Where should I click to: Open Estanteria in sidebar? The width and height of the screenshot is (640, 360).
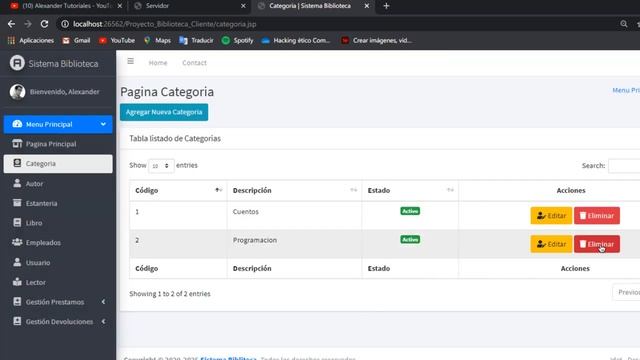click(x=58, y=203)
